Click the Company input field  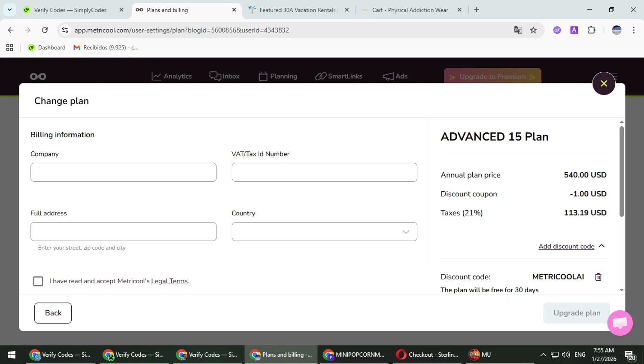pyautogui.click(x=123, y=172)
